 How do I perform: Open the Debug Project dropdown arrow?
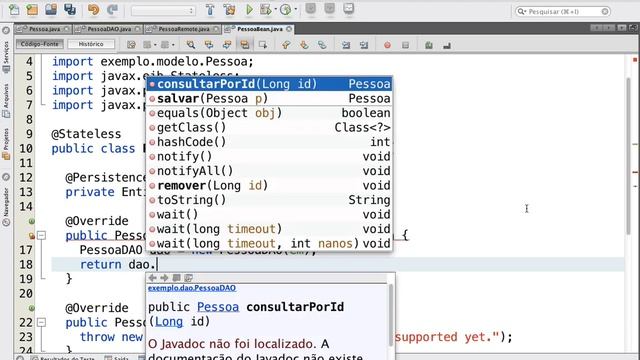[276, 9]
